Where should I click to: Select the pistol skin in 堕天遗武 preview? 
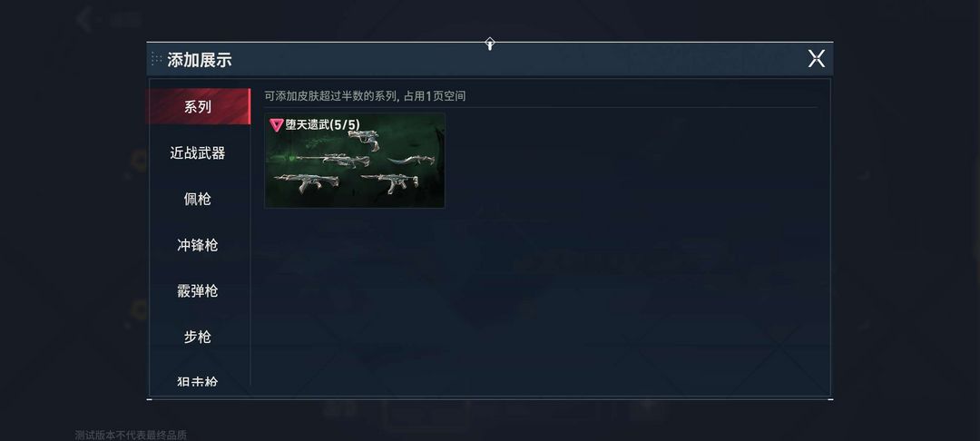click(x=363, y=140)
